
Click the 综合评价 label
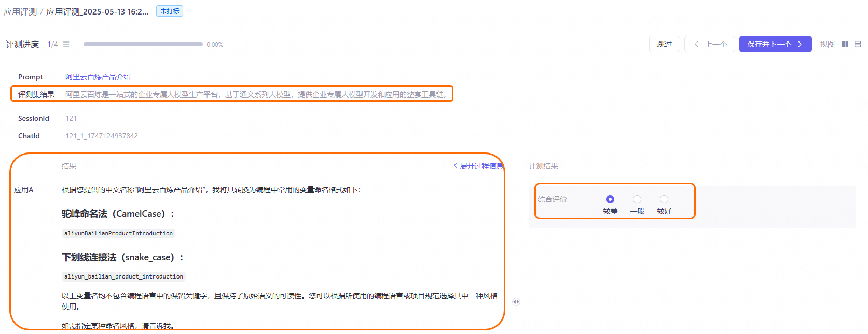pos(552,199)
